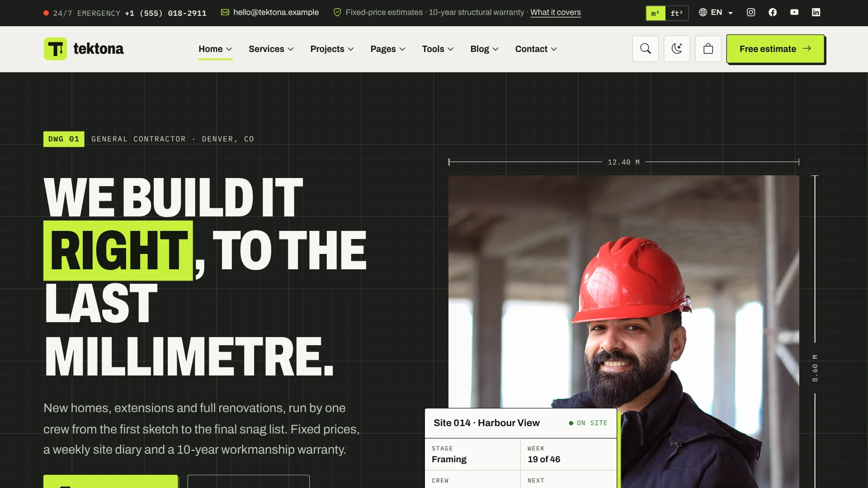Screen dimensions: 868x488
Task: Expand the EN language dropdown
Action: (716, 12)
